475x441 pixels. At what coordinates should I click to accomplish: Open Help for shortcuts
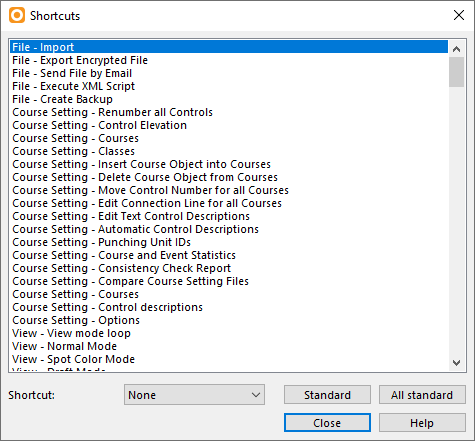[x=422, y=423]
